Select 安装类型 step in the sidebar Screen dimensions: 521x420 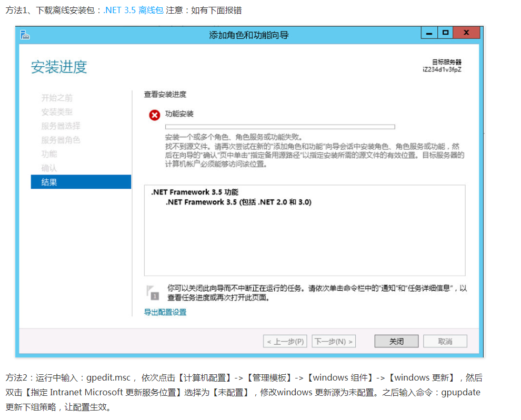[x=57, y=112]
